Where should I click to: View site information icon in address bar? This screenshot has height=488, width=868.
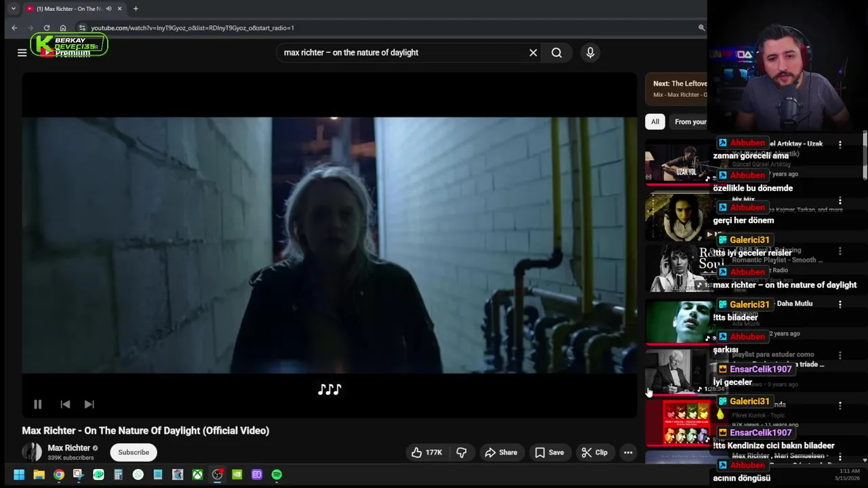coord(82,28)
